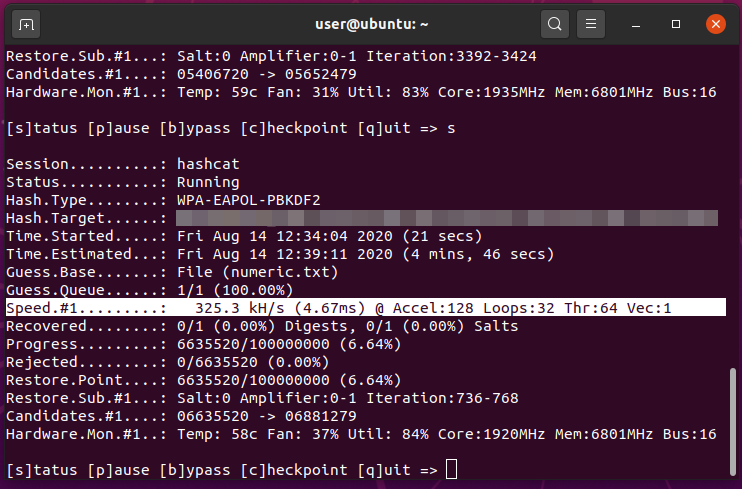Maximize the terminal window

coord(676,23)
